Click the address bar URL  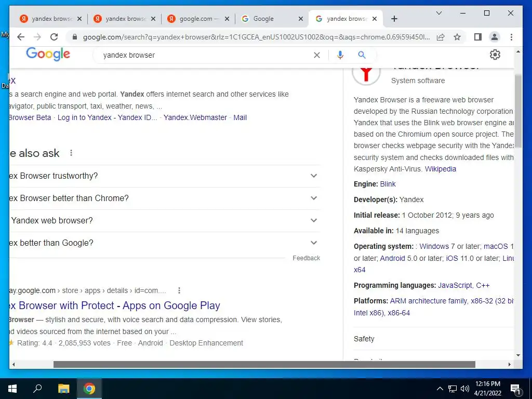(256, 37)
